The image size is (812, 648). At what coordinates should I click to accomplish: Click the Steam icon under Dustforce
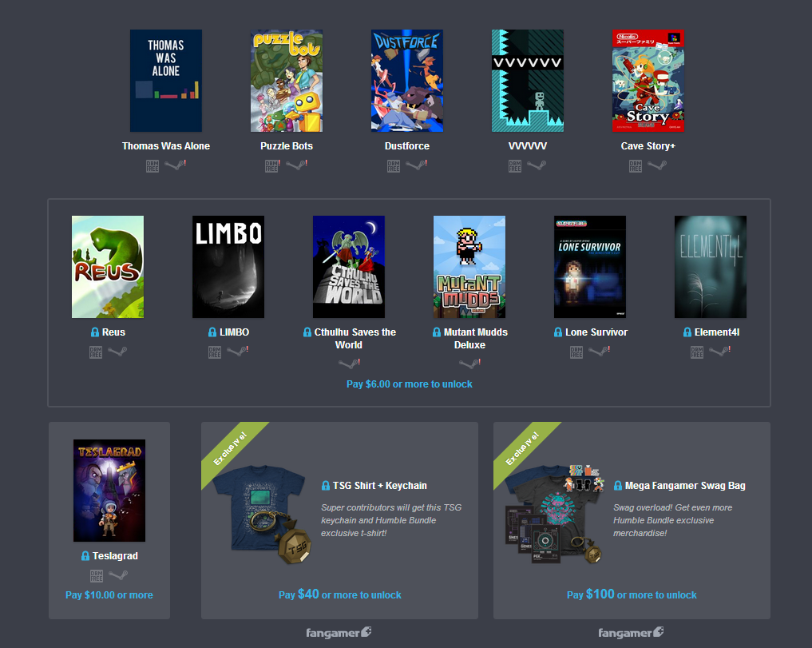coord(415,165)
